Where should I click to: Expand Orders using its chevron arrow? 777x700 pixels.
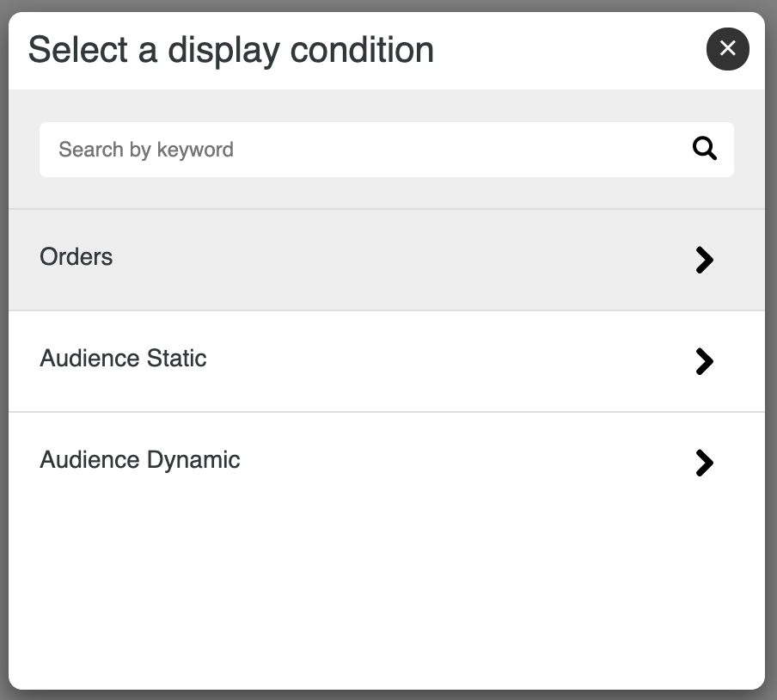click(x=704, y=260)
